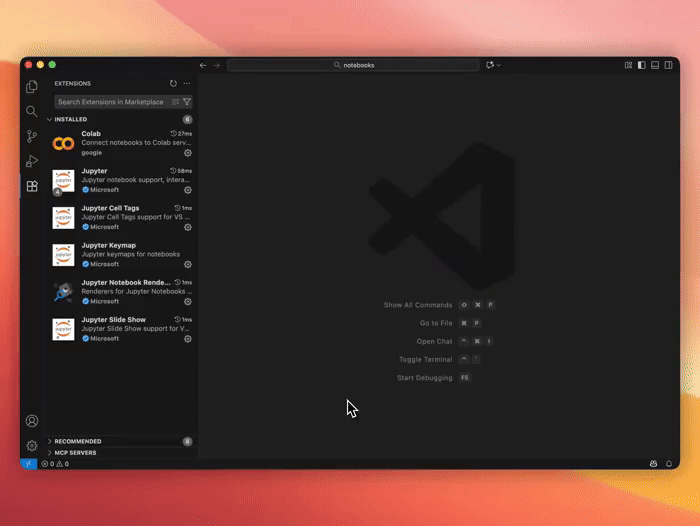Image resolution: width=700 pixels, height=526 pixels.
Task: Open the Jupyter Keymap extension entry
Action: tap(121, 255)
